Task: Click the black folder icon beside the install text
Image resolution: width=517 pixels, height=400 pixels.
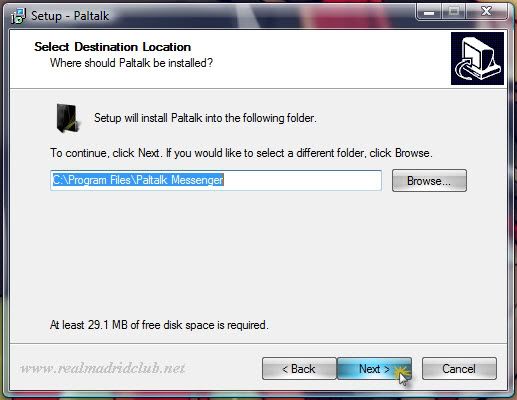Action: pos(67,118)
